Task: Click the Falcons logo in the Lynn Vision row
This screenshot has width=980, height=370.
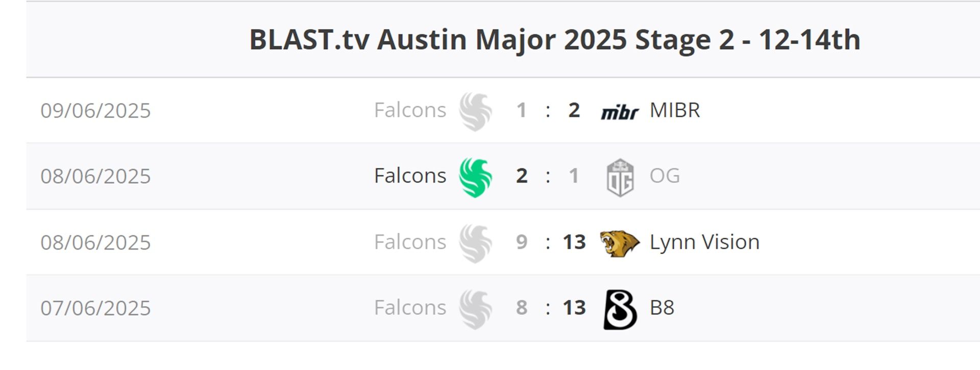Action: tap(475, 243)
